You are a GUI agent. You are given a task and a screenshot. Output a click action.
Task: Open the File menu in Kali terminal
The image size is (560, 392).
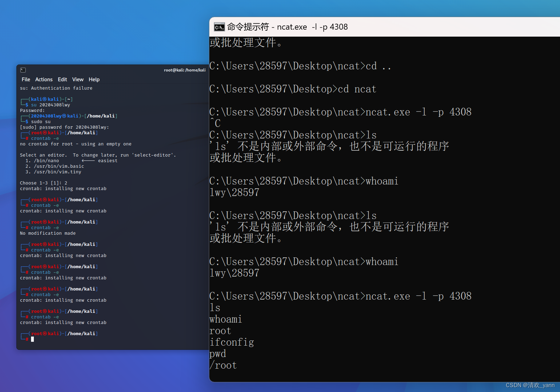(26, 80)
